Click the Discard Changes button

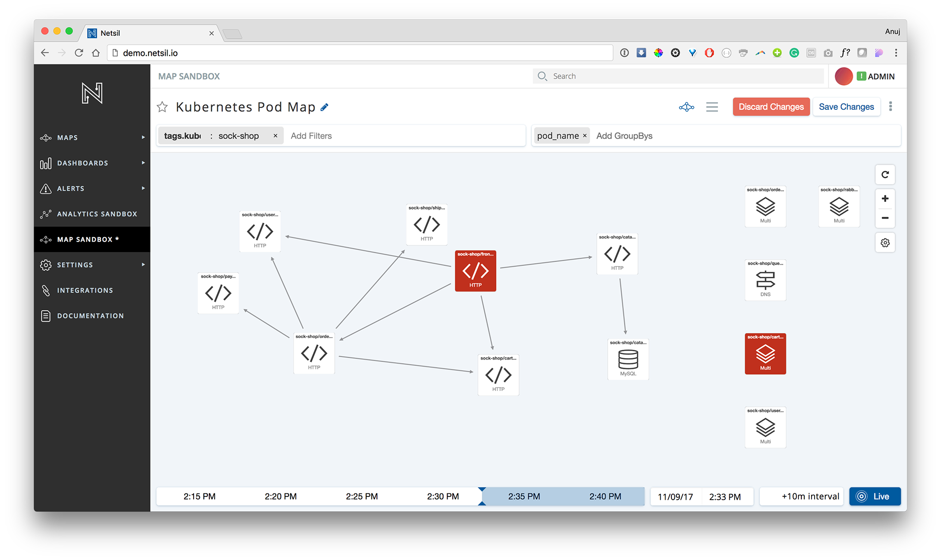pyautogui.click(x=771, y=107)
